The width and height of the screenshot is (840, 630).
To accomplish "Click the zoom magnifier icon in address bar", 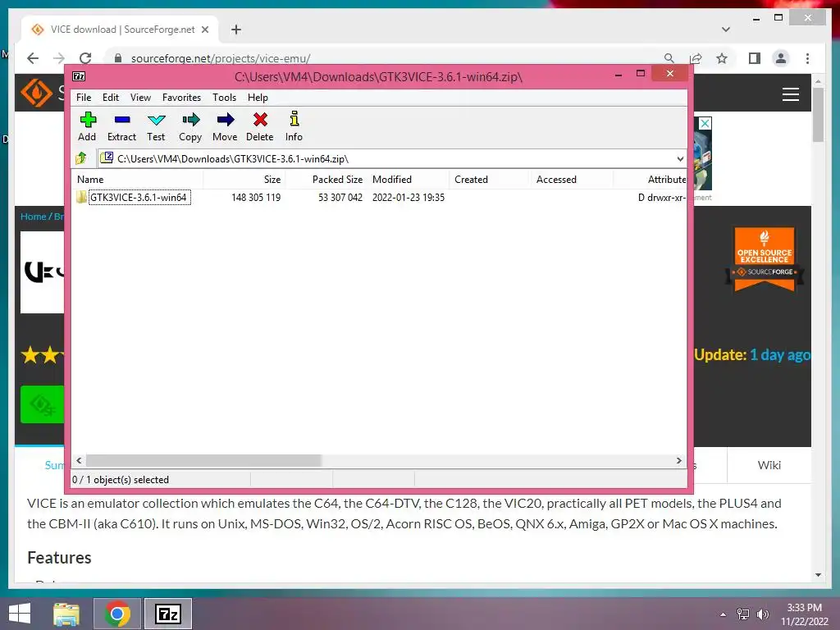I will pyautogui.click(x=669, y=58).
